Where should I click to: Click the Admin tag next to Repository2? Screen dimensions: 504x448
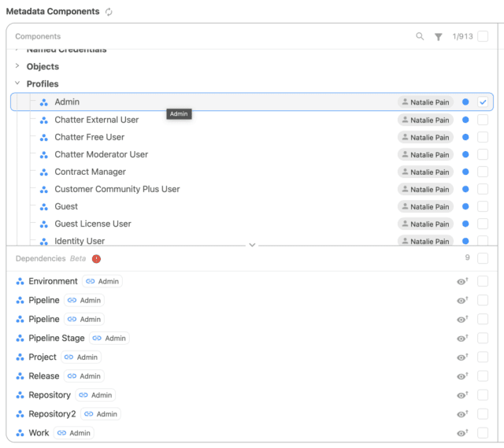click(101, 414)
